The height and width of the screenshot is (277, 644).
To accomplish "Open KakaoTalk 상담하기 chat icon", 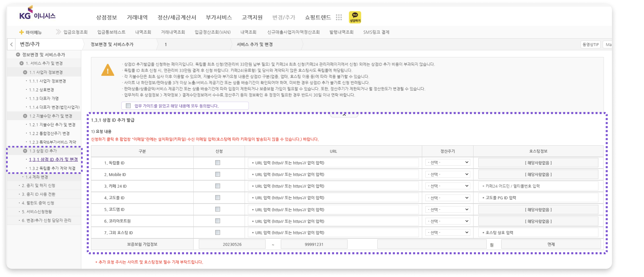I will point(355,17).
